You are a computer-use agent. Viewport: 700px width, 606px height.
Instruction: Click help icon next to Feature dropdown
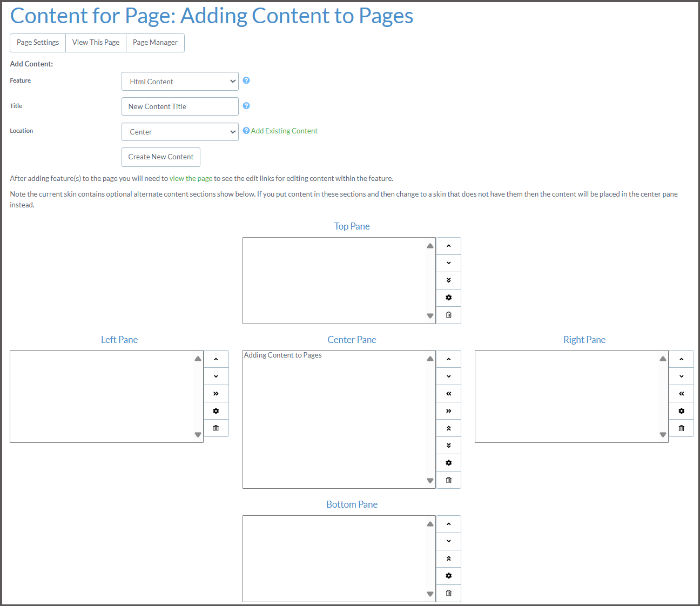(246, 80)
